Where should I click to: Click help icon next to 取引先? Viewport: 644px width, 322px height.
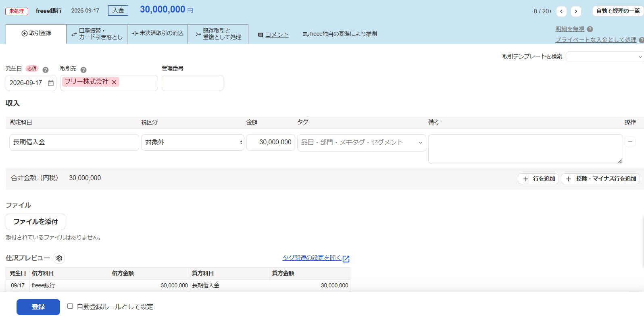83,70
